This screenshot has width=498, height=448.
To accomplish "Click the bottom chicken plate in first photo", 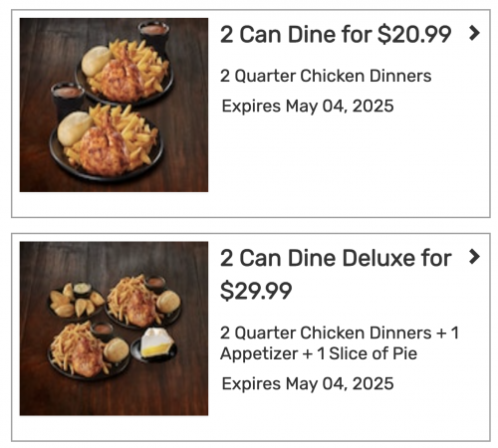I will (x=107, y=142).
